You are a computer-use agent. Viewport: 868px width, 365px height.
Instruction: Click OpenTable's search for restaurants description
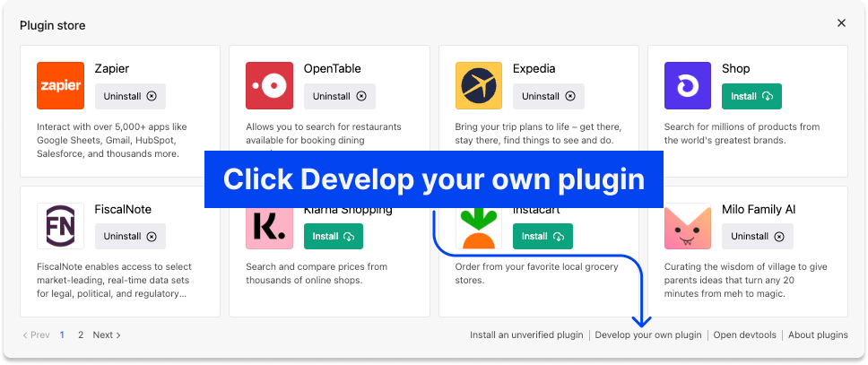tap(324, 134)
